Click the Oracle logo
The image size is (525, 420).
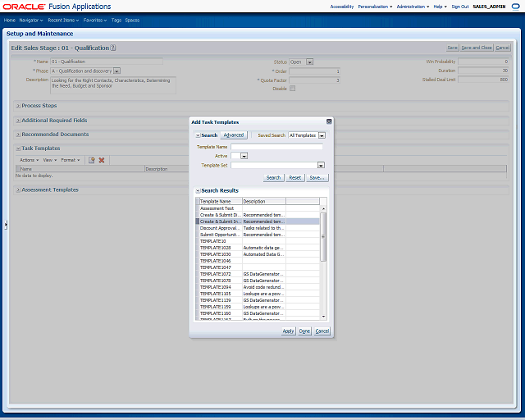pos(24,7)
